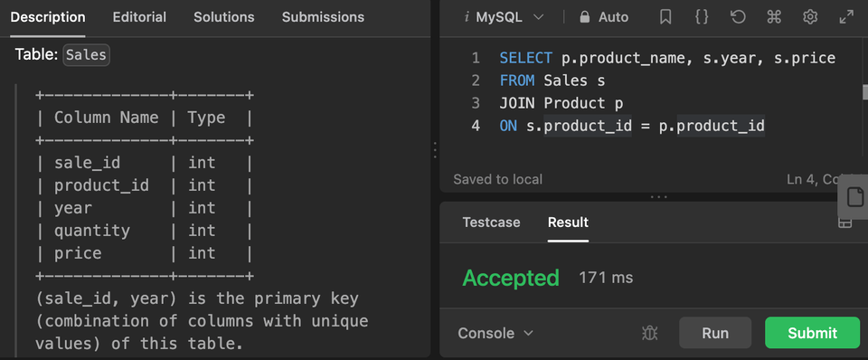Open keyboard shortcuts command icon
Image resolution: width=868 pixels, height=360 pixels.
(774, 17)
